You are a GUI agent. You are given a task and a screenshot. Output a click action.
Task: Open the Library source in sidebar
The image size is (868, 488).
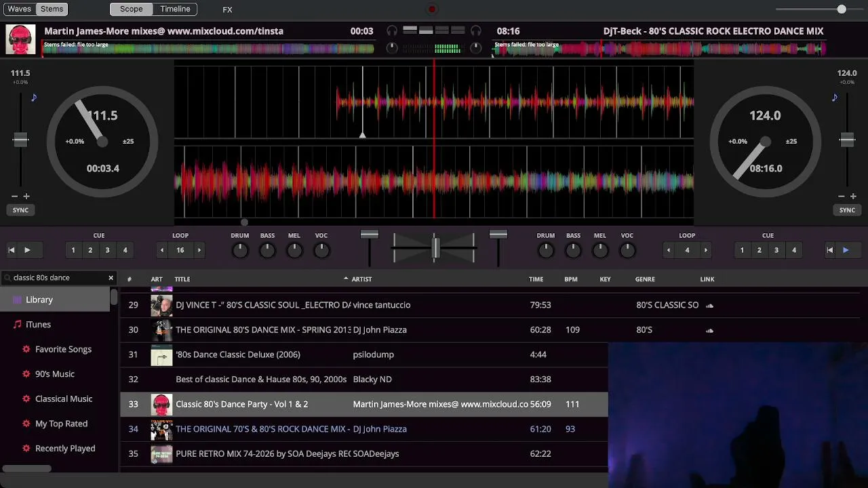(55, 300)
